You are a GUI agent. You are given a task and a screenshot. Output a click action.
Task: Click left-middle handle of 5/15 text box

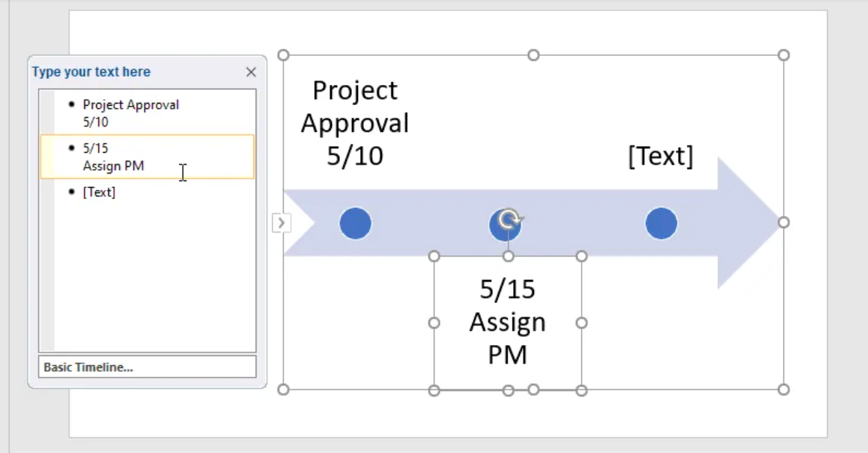tap(434, 323)
